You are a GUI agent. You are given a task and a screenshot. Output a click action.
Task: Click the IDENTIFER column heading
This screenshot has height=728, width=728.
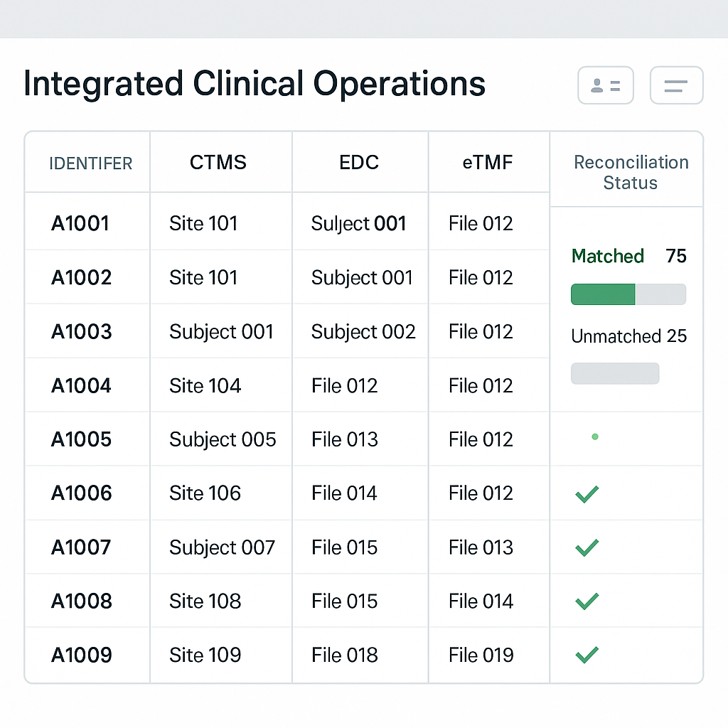(x=90, y=163)
